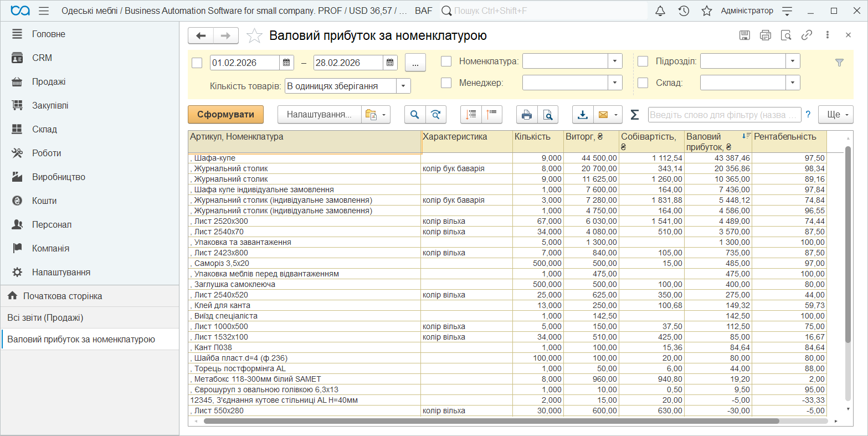Expand the Кількість товарів dropdown
The width and height of the screenshot is (868, 436).
pos(403,86)
